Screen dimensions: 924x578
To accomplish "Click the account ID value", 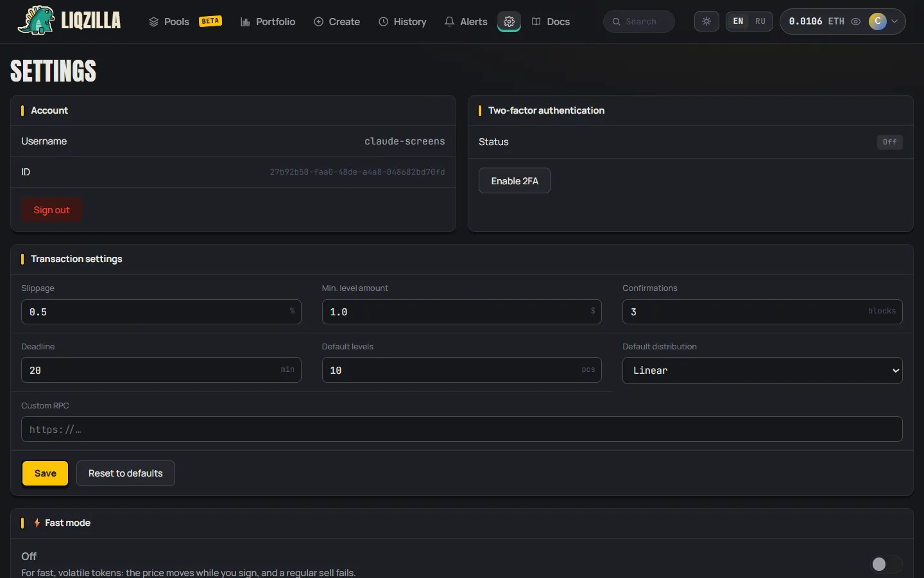I will 357,172.
